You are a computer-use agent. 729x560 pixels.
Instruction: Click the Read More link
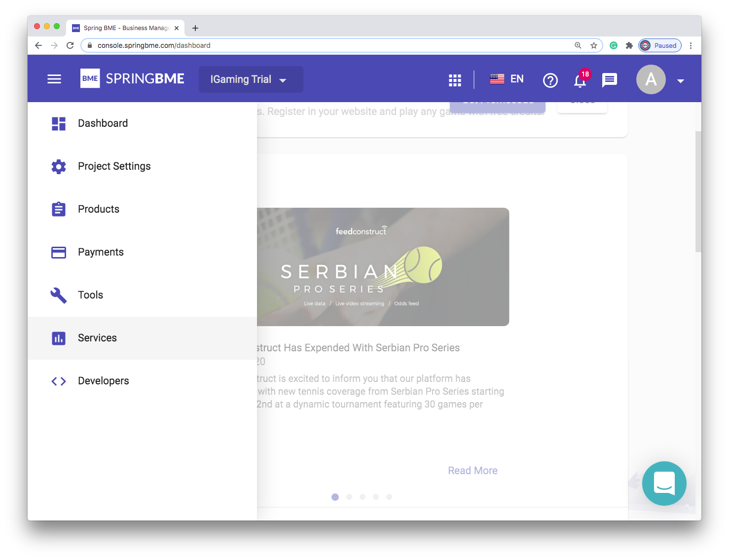click(x=473, y=471)
